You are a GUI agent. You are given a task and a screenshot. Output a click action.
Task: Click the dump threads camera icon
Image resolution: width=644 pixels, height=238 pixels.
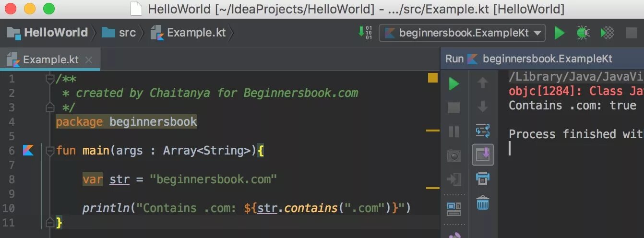click(x=453, y=155)
